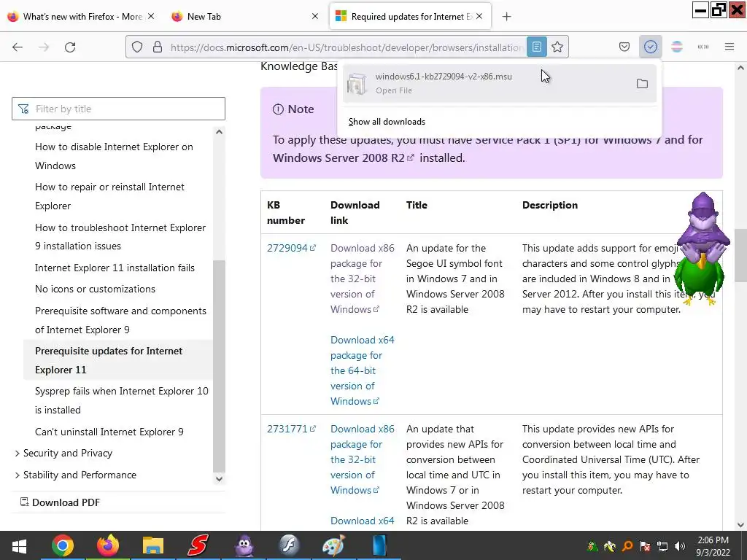Click the volume speaker tray icon

click(x=680, y=546)
